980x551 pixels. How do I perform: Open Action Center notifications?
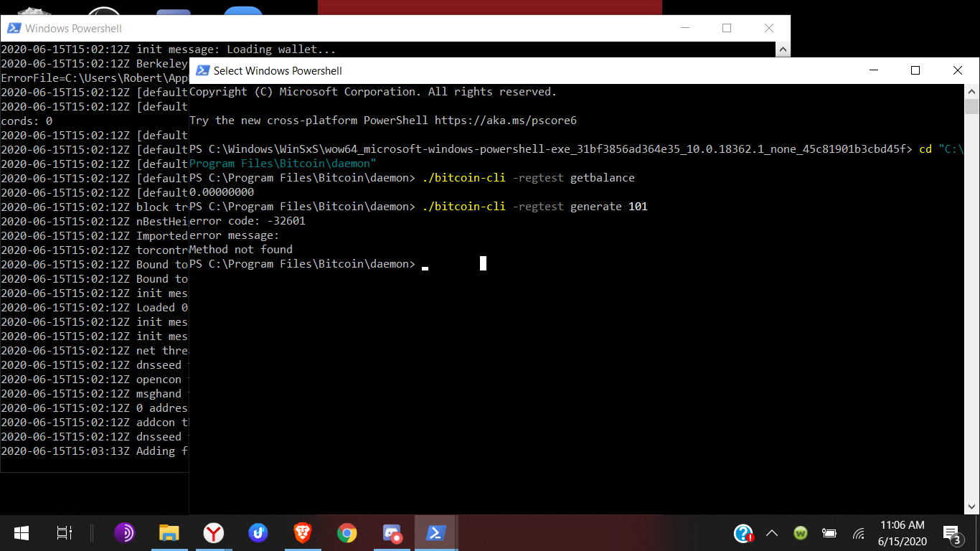(953, 534)
